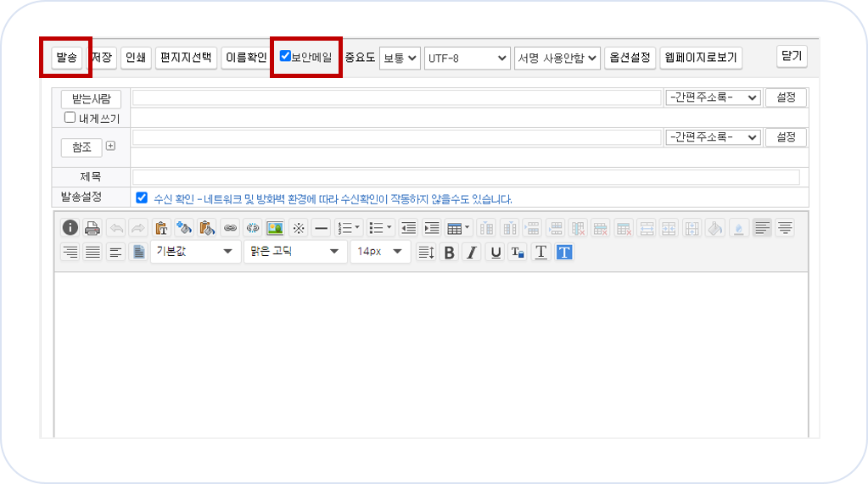Image resolution: width=868 pixels, height=484 pixels.
Task: Toggle italic formatting
Action: pos(472,253)
